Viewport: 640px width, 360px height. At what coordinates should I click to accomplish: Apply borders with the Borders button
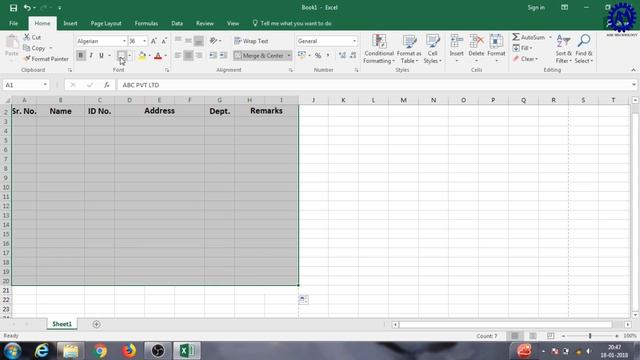[x=121, y=56]
